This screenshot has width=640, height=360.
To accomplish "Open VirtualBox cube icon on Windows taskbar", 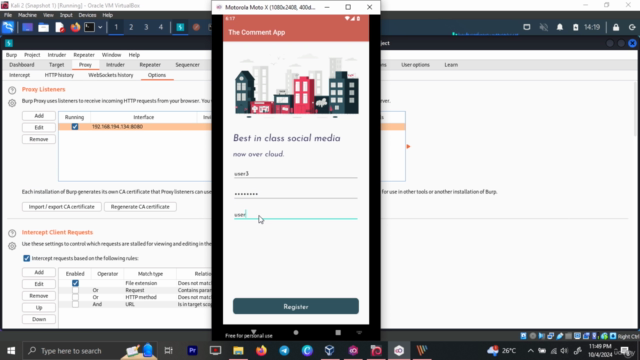I will pyautogui.click(x=330, y=351).
